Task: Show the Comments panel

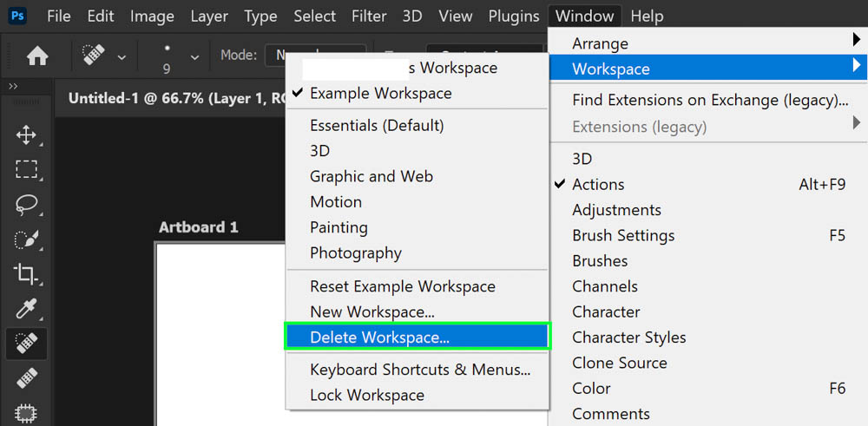Action: pyautogui.click(x=708, y=414)
